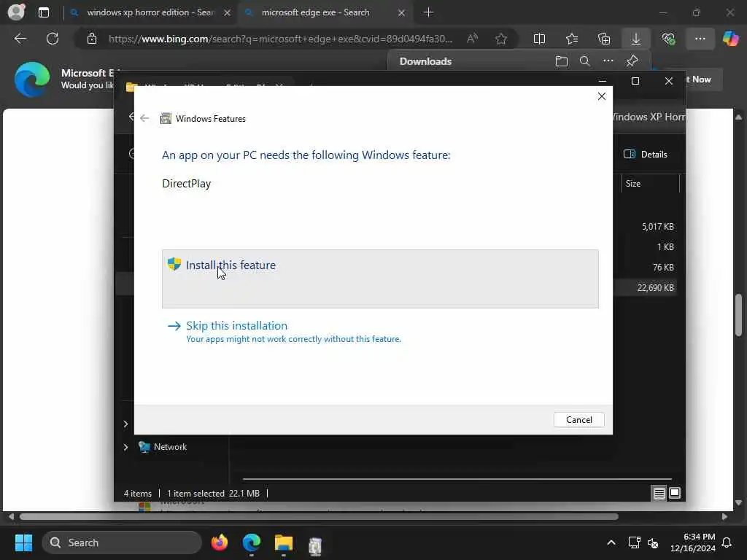Image resolution: width=747 pixels, height=560 pixels.
Task: Toggle Edge split screen icon
Action: click(539, 39)
